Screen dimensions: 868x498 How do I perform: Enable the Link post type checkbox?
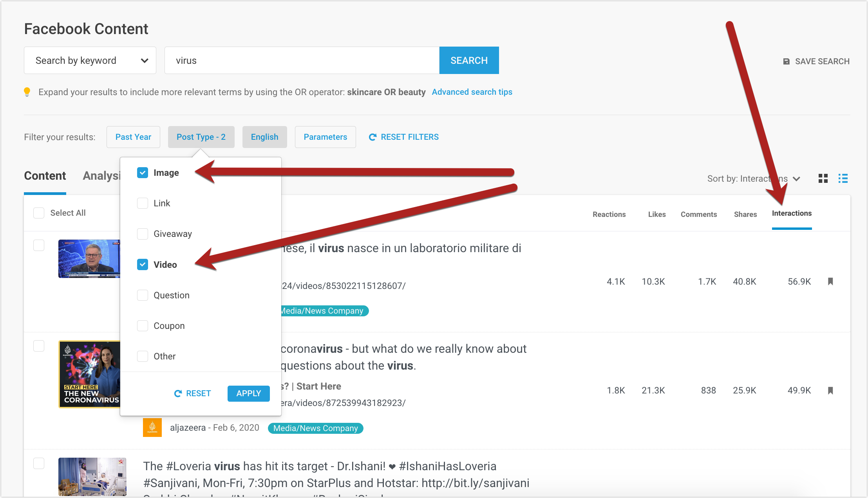coord(143,203)
